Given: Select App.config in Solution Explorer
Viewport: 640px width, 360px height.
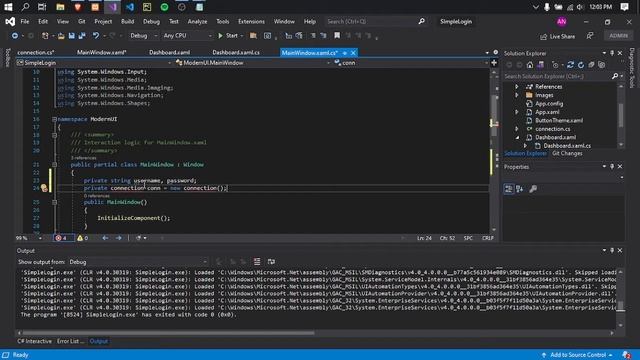Looking at the screenshot, I should pos(549,104).
